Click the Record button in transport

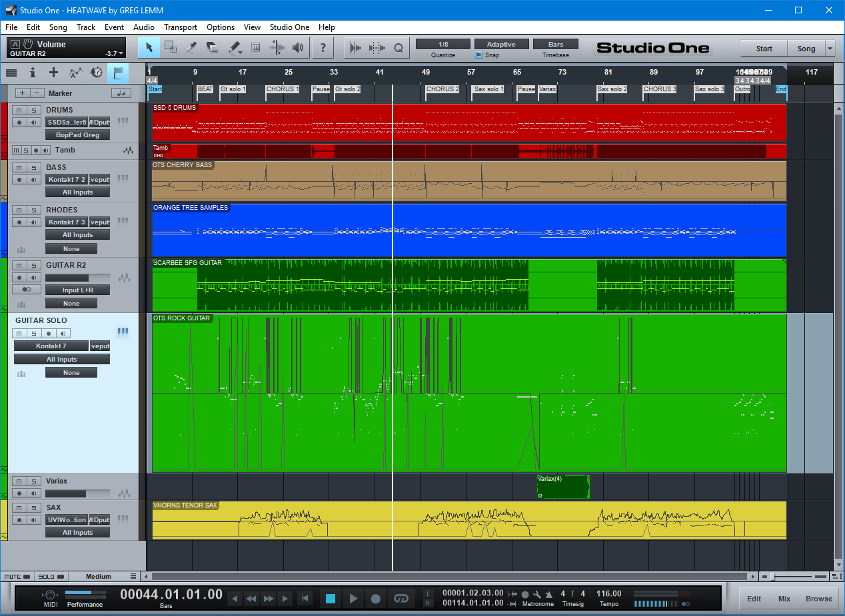tap(376, 599)
